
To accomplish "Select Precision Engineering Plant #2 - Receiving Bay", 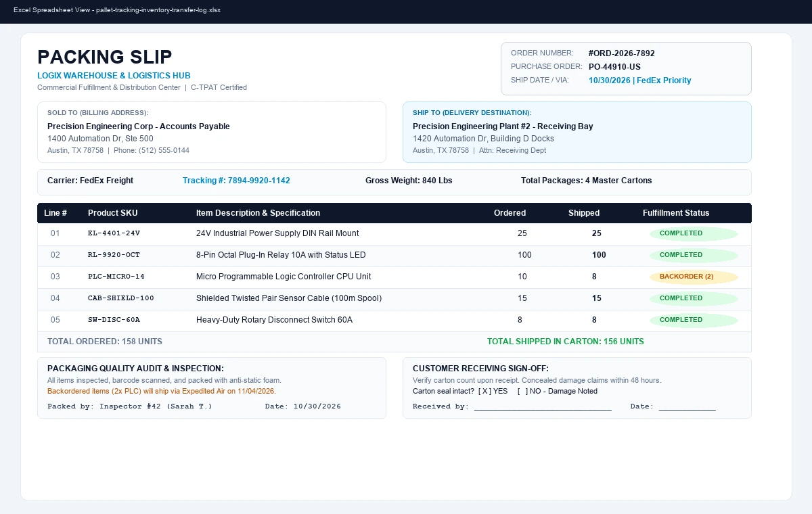I will (x=503, y=126).
